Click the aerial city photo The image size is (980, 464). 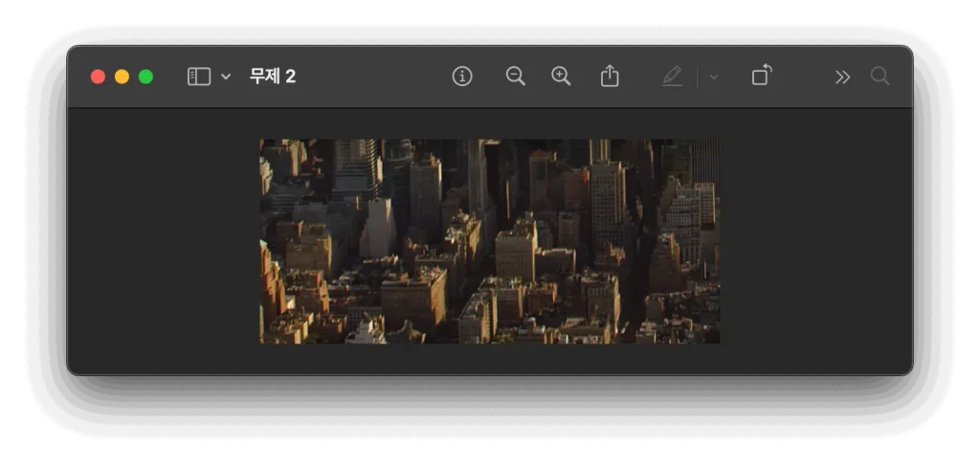pos(490,241)
